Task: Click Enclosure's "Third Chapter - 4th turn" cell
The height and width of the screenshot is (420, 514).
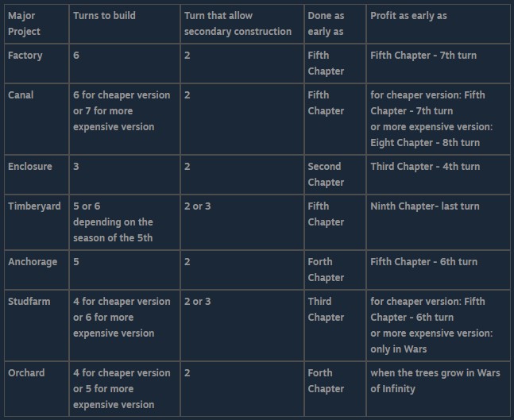Action: click(425, 167)
